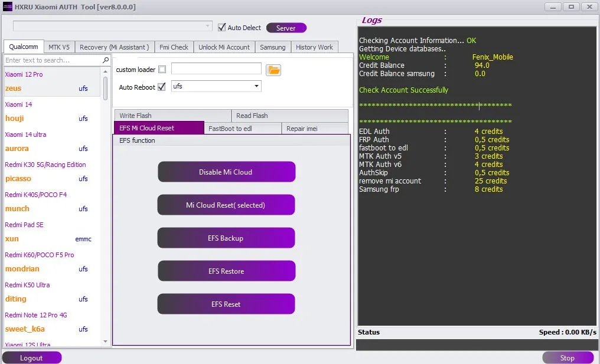Click the Redmi Note 12 Pro 4G label

tap(36, 315)
